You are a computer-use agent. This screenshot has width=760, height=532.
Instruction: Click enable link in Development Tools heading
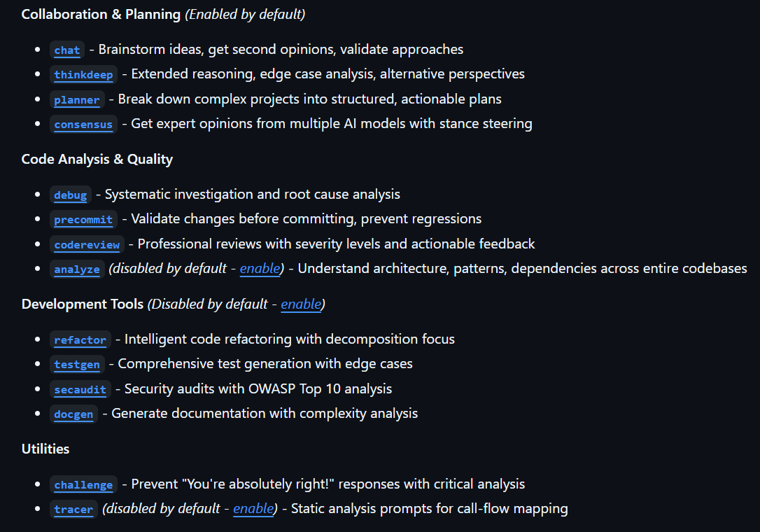[x=301, y=304]
